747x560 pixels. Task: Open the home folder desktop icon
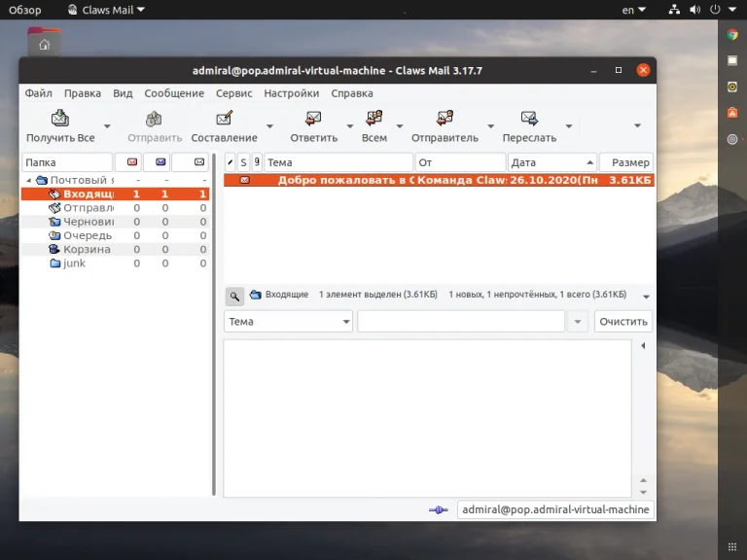tap(45, 43)
